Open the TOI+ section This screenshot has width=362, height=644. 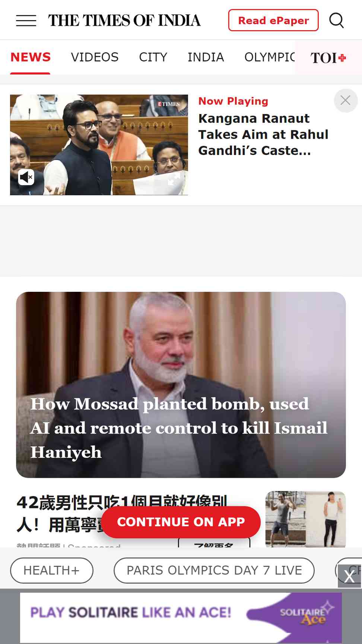tap(328, 58)
